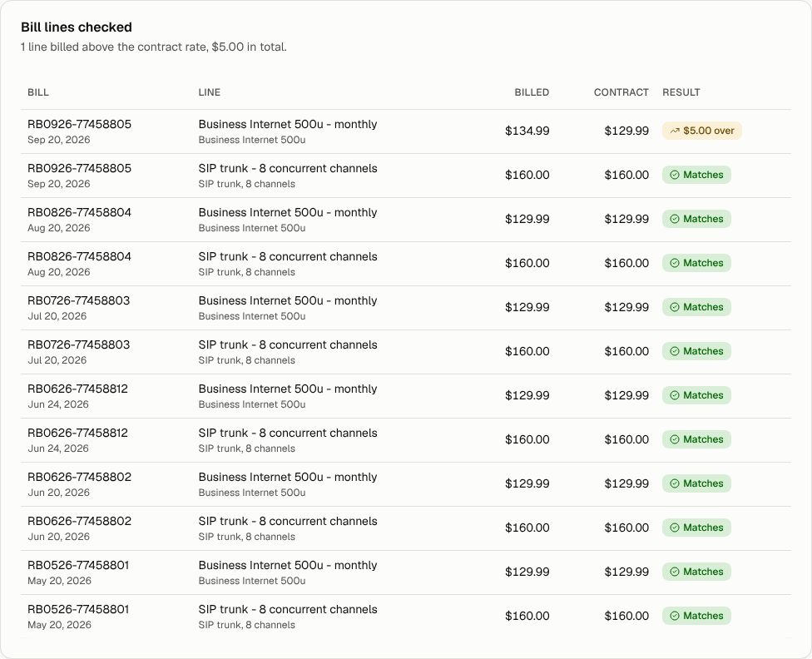Viewport: 812px width, 659px height.
Task: Click the $129.99 billed amount for bill RB0626-77458802
Action: pos(527,483)
